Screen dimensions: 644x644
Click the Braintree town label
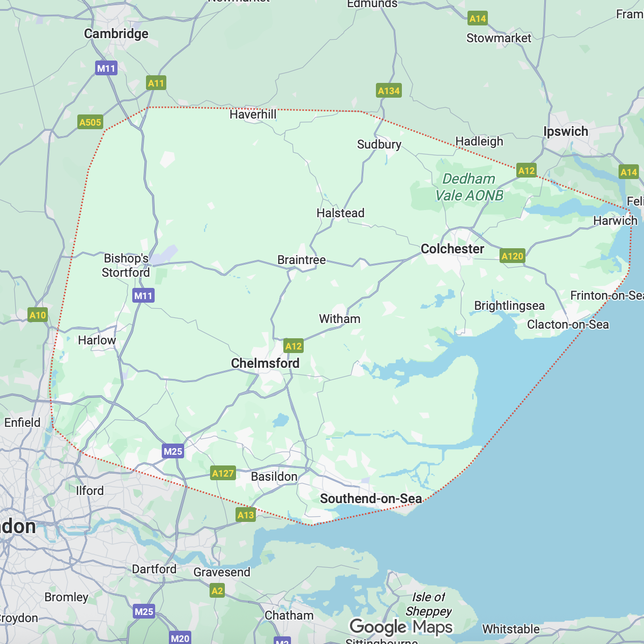pyautogui.click(x=301, y=260)
